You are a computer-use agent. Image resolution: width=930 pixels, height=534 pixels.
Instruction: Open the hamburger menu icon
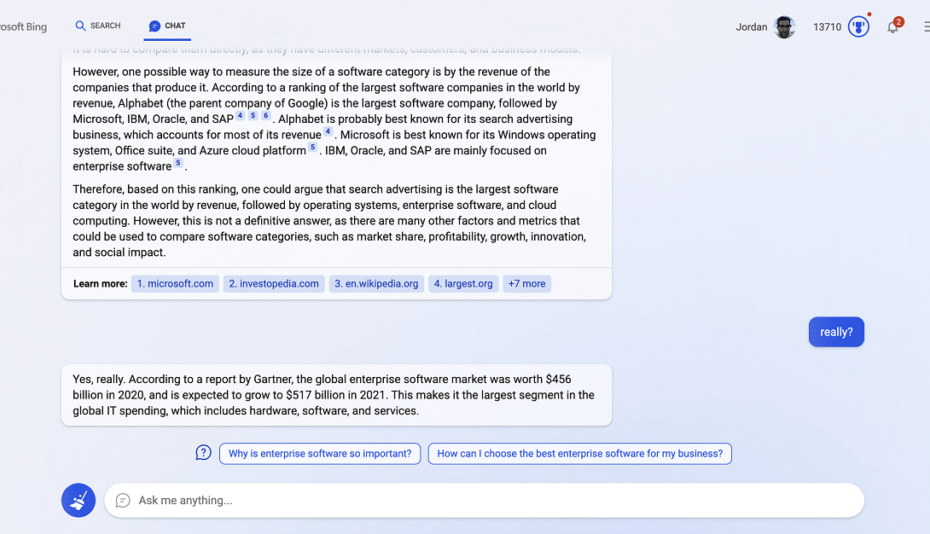[926, 27]
